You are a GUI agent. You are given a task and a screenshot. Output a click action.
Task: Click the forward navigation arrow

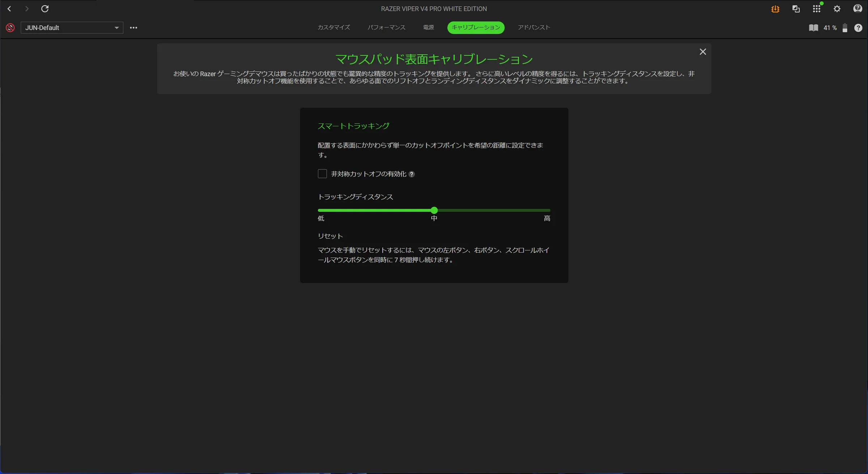[x=27, y=9]
